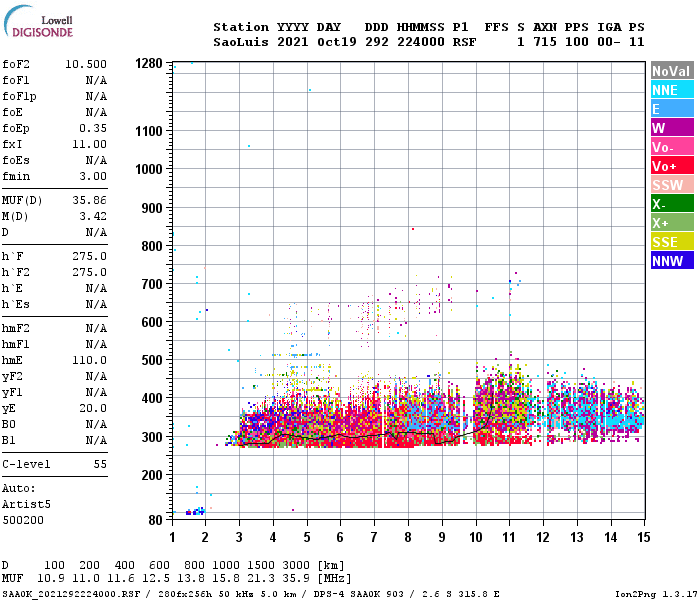Screen dimensions: 700x600
Task: Click the 5 MHz frequency axis label
Action: tap(307, 537)
